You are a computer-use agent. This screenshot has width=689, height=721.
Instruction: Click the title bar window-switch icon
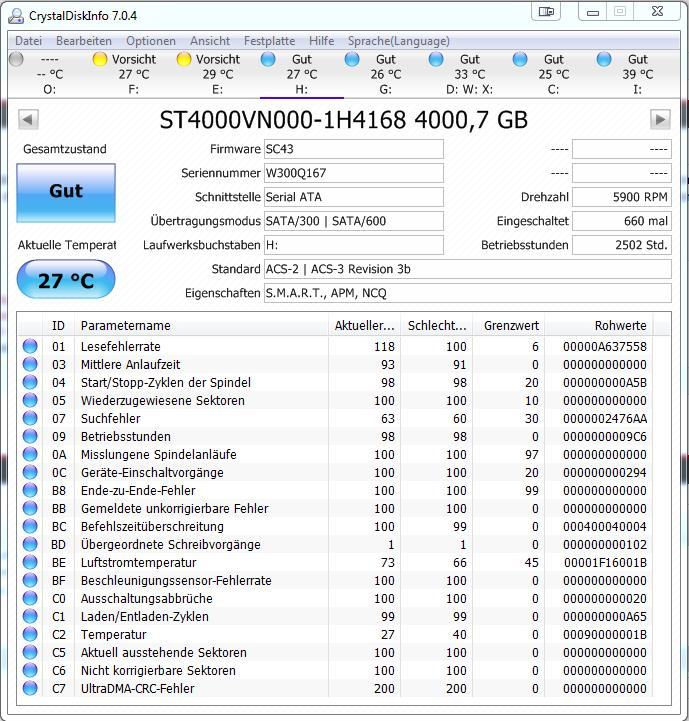coord(546,11)
